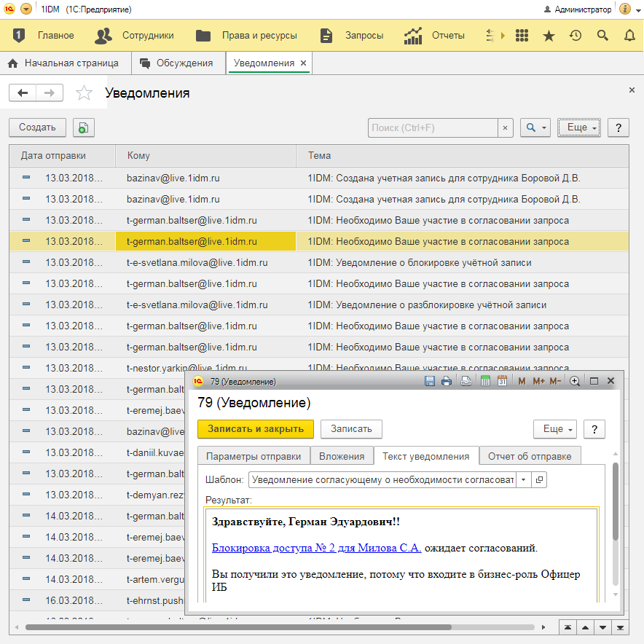Save the notification using the floppy disk icon

click(430, 381)
